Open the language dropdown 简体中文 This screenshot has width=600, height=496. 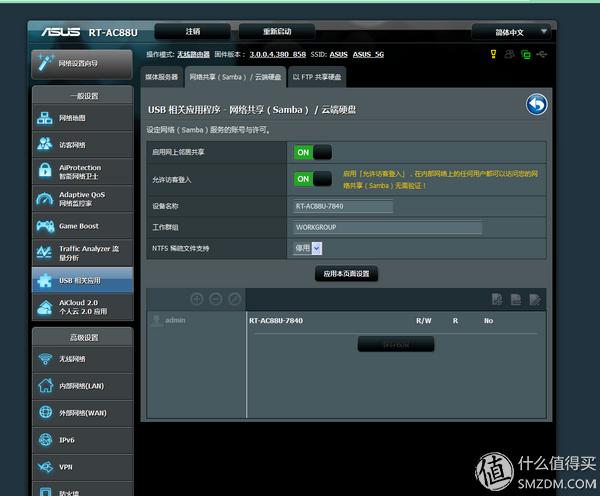[511, 32]
